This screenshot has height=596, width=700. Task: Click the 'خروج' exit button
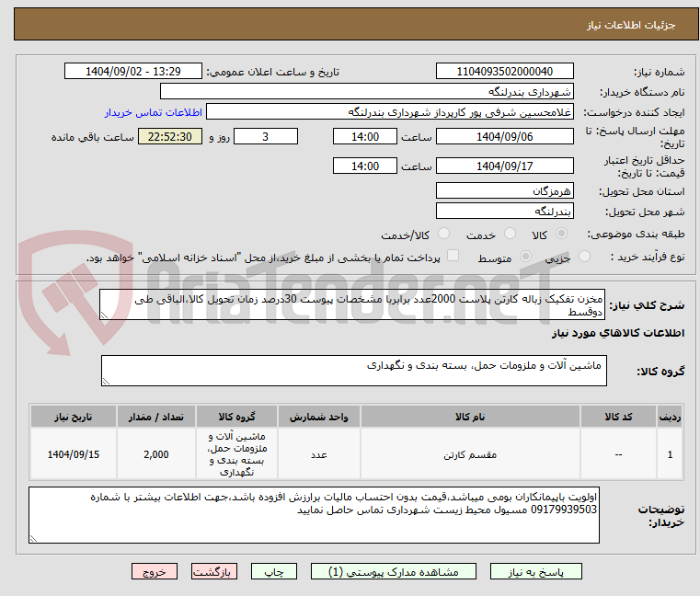[x=155, y=571]
